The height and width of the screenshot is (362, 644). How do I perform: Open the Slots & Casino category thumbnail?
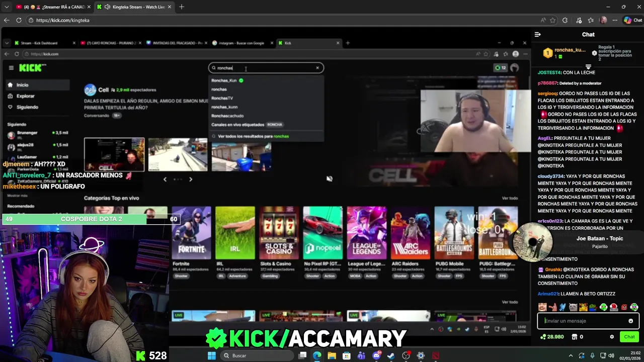(279, 233)
